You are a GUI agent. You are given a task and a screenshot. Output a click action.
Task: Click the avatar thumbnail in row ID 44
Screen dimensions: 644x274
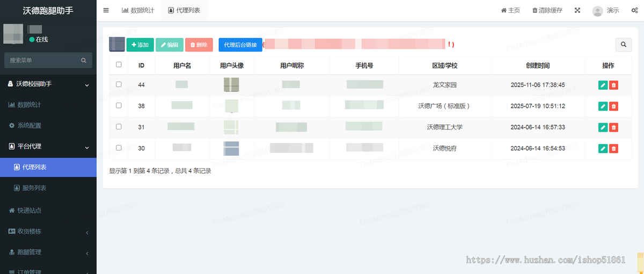coord(231,84)
